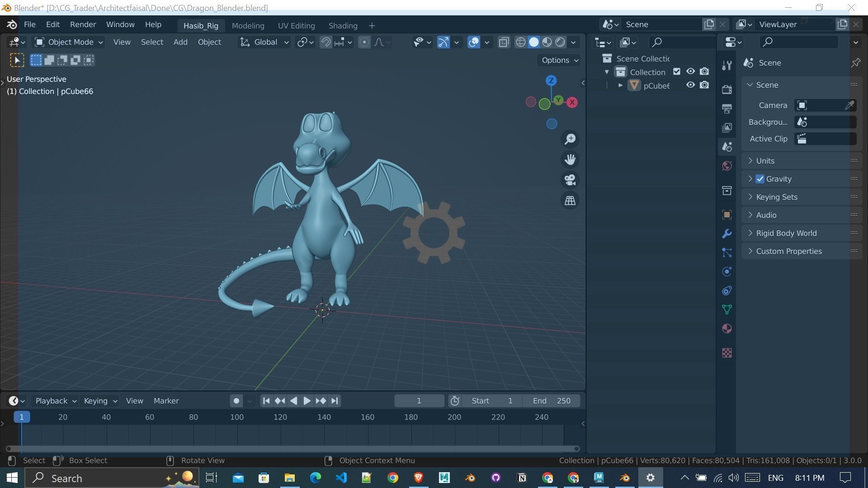Click the timeline horizontal scrollbar
Image resolution: width=868 pixels, height=488 pixels.
[292, 449]
